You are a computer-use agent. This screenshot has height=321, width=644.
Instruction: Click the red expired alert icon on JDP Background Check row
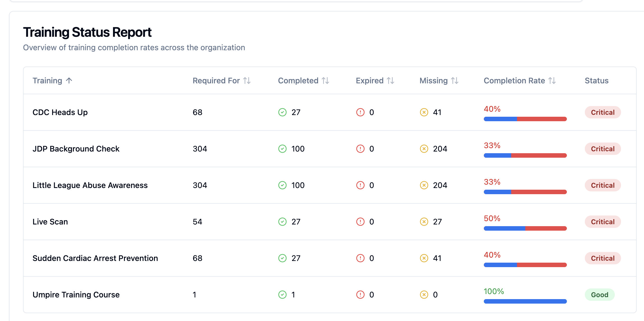[360, 149]
